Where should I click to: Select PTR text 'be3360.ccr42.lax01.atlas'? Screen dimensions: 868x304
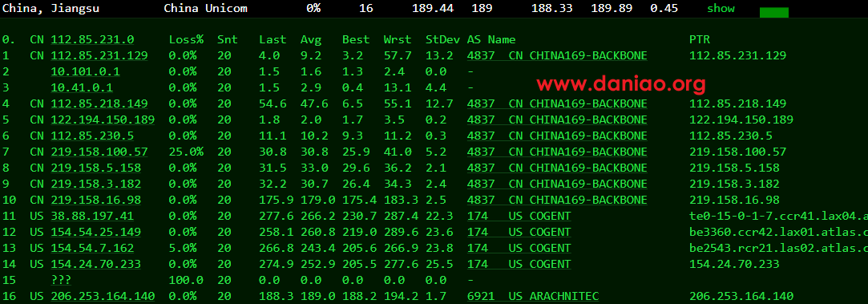pyautogui.click(x=773, y=233)
